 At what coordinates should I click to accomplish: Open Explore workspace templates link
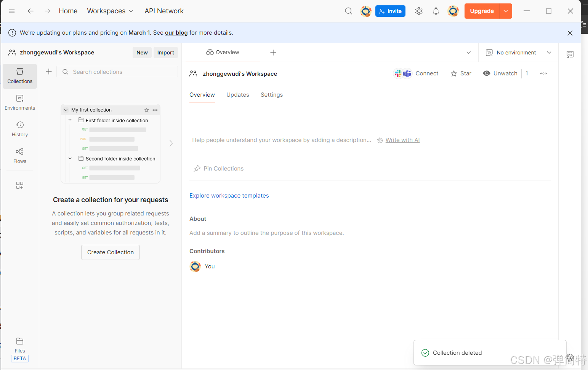click(229, 196)
